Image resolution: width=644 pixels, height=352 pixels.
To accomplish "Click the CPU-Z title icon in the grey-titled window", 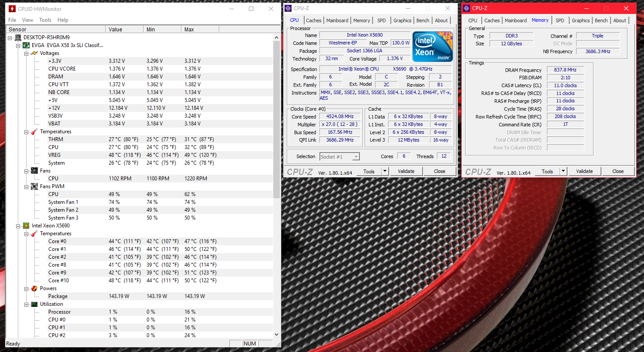I will click(288, 8).
